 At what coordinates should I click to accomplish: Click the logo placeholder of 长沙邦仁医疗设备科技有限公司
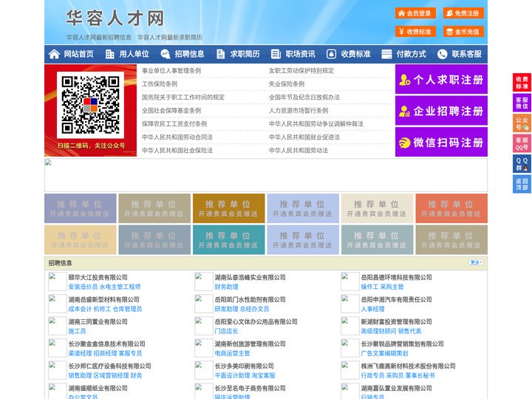click(58, 370)
